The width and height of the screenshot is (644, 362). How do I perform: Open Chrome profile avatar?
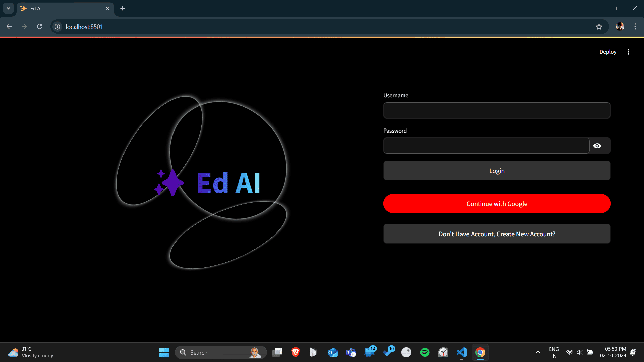(620, 27)
